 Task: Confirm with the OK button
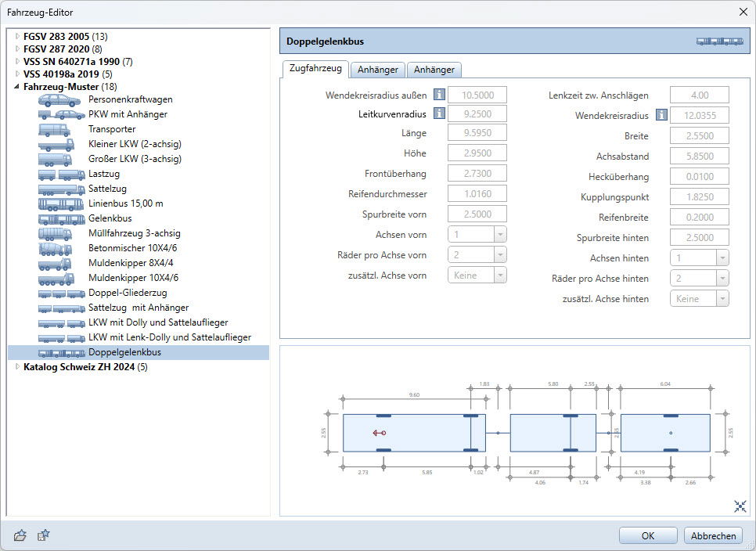[x=647, y=535]
